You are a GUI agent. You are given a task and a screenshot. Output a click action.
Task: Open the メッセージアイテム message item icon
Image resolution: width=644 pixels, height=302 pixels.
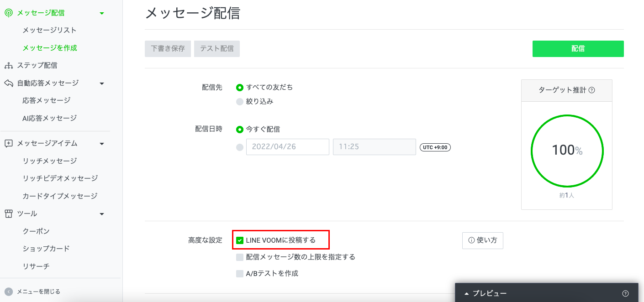coord(8,143)
